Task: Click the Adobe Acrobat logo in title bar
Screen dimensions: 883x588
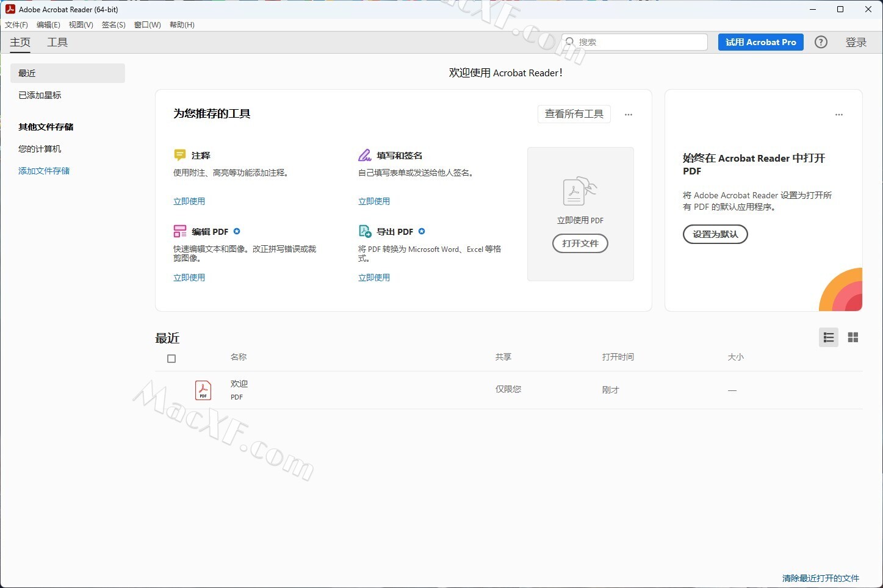Action: point(10,9)
